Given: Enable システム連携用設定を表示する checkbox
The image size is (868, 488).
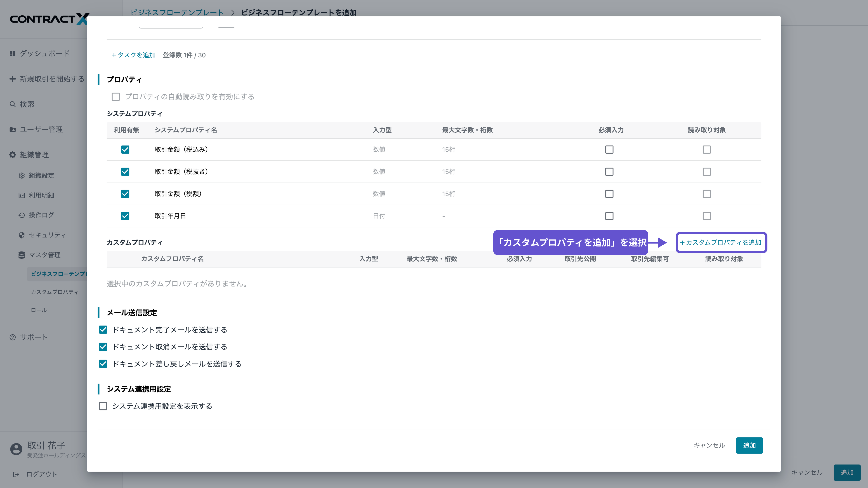Looking at the screenshot, I should point(103,406).
